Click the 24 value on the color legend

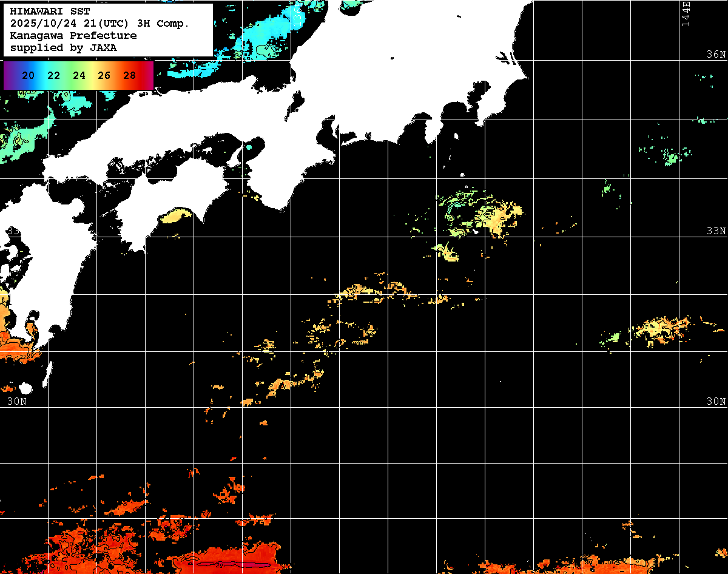click(x=79, y=76)
